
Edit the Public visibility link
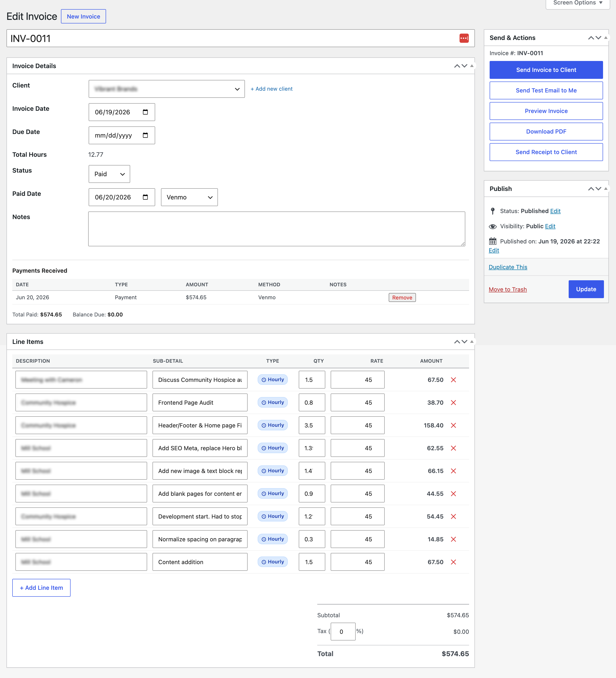click(x=550, y=226)
